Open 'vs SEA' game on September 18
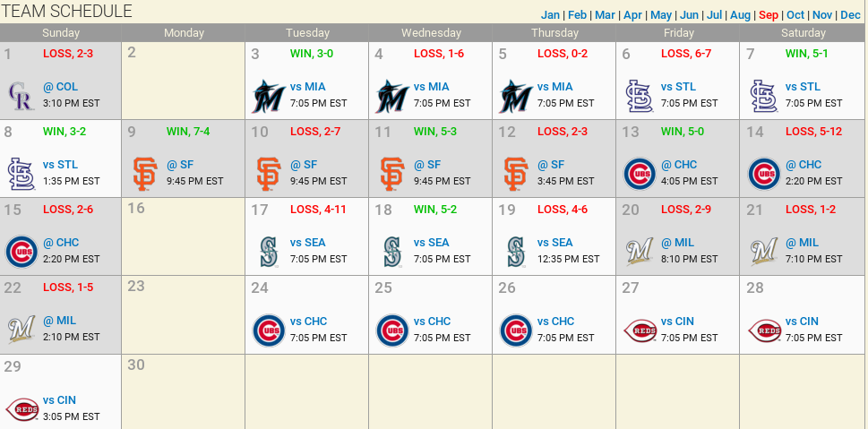868x429 pixels. 431,243
